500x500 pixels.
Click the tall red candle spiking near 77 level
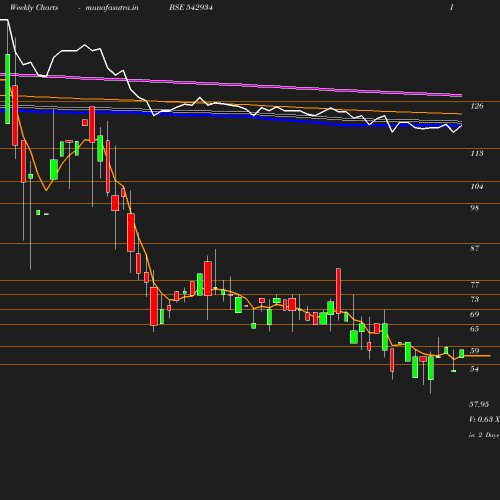338,291
